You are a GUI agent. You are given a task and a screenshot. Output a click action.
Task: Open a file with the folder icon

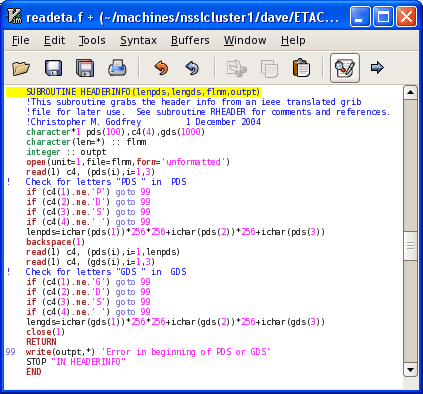coord(21,68)
